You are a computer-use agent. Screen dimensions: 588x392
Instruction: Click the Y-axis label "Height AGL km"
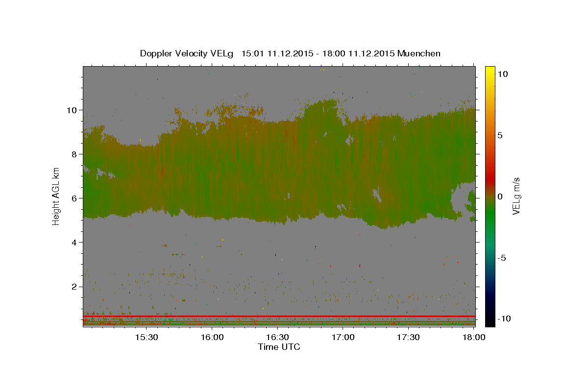tap(56, 196)
